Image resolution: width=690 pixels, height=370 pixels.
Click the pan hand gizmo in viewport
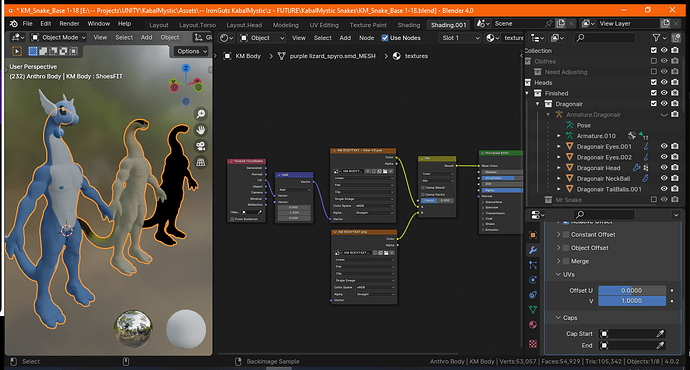click(x=201, y=130)
